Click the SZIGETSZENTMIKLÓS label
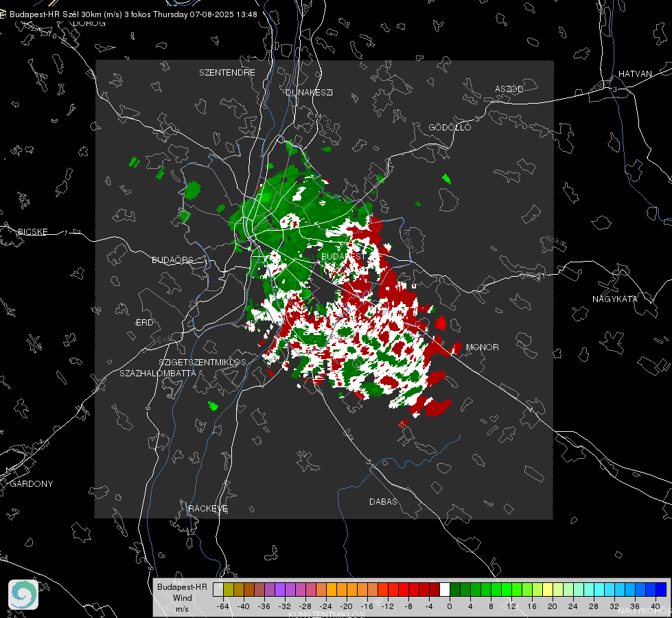 [x=202, y=362]
